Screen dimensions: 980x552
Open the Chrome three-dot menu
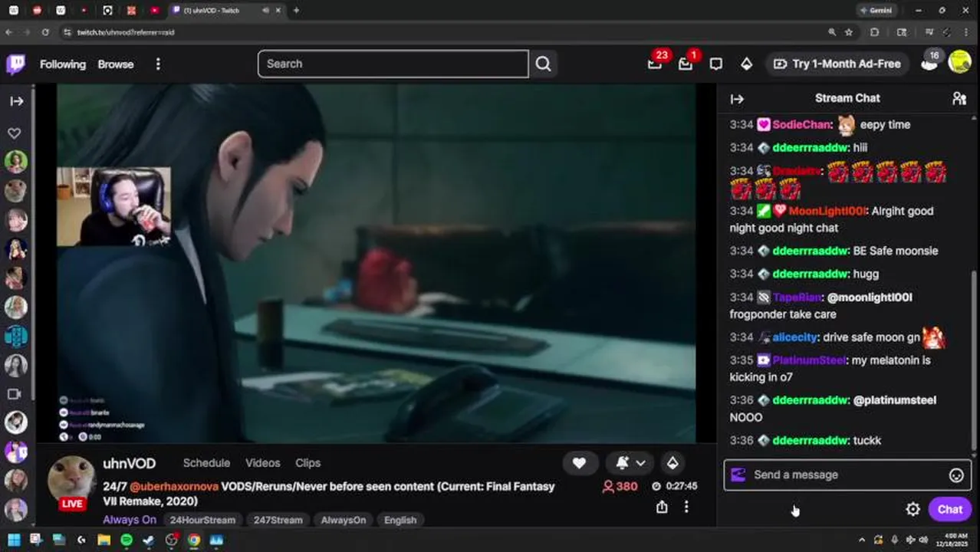968,32
